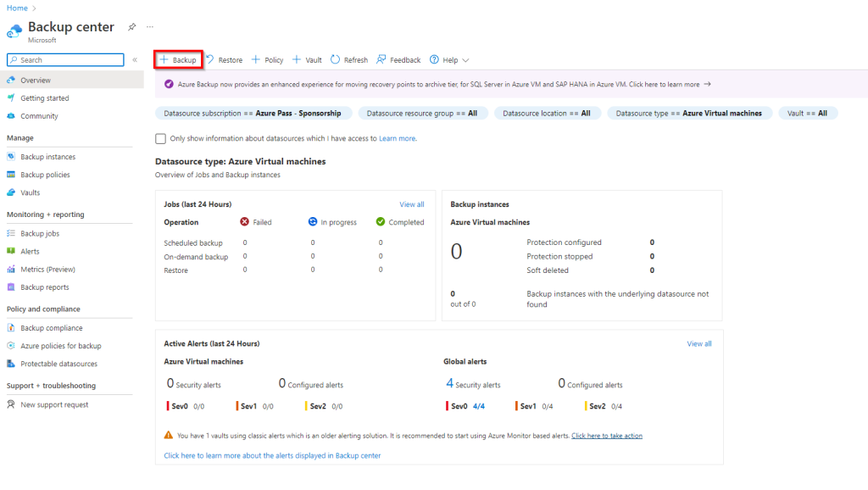The height and width of the screenshot is (490, 868).
Task: Go to Backup compliance
Action: (x=52, y=328)
